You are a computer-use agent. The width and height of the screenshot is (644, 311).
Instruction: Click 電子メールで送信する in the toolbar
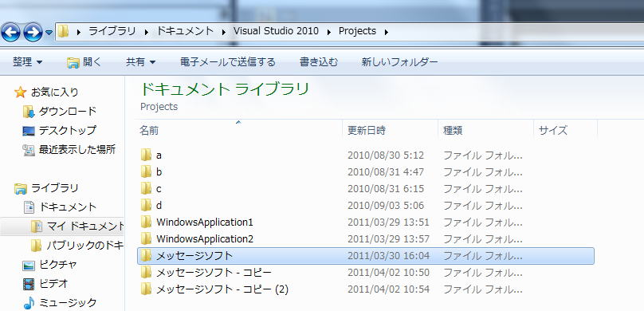click(228, 62)
